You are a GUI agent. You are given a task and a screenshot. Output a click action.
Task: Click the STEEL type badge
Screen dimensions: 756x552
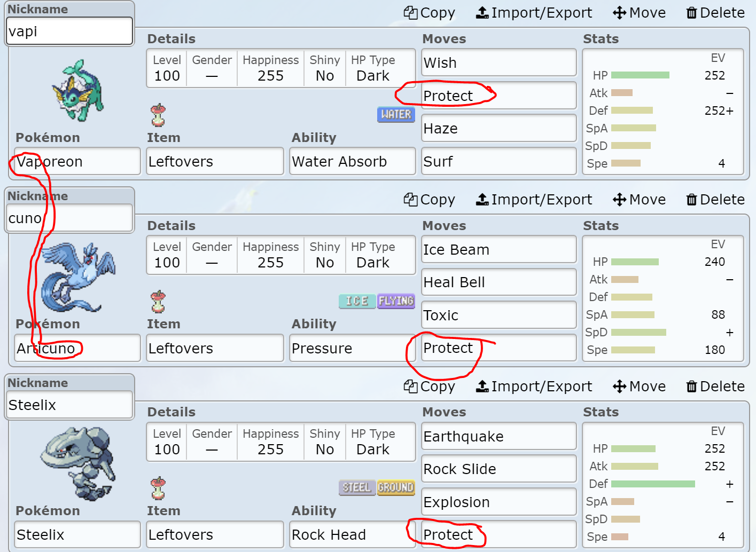pos(357,488)
